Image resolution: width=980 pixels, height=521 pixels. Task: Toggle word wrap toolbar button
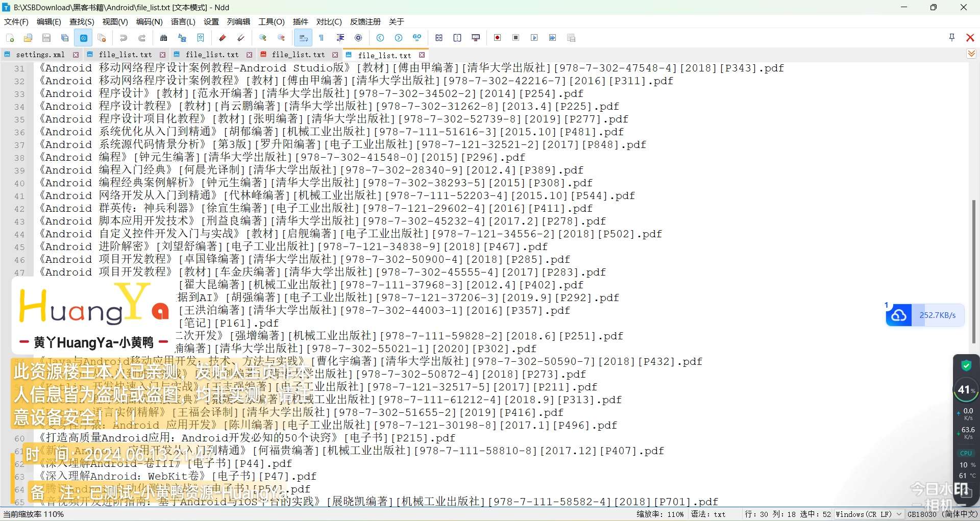coord(303,38)
